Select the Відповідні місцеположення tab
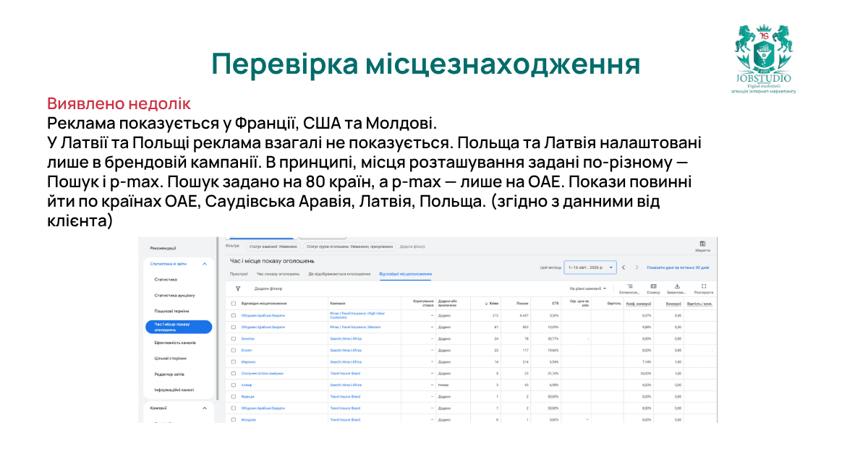868x454 pixels. coord(405,274)
